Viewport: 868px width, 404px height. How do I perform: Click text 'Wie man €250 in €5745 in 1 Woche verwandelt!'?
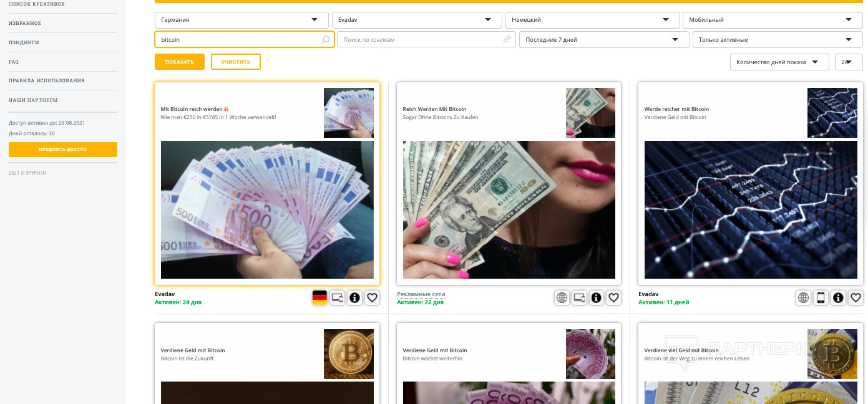(218, 117)
